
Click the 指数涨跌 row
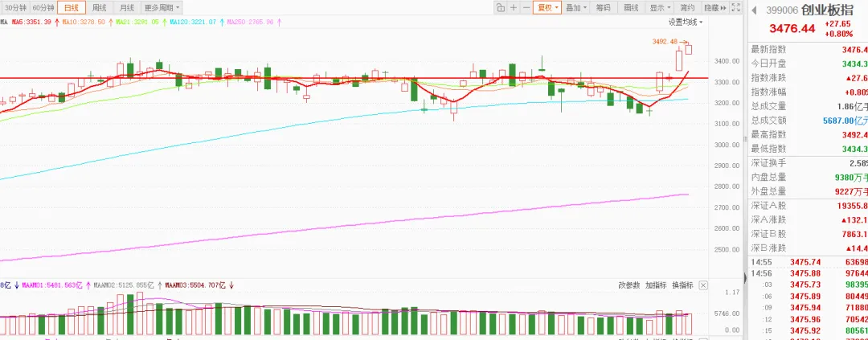[x=808, y=77]
